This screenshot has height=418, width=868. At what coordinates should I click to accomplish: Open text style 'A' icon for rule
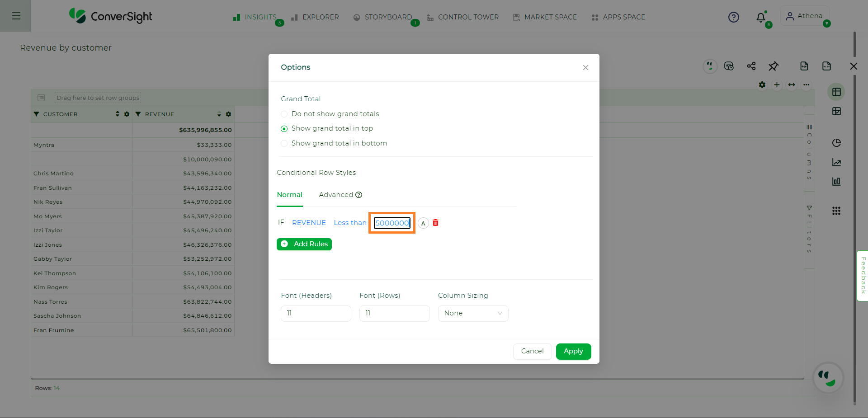pyautogui.click(x=423, y=223)
